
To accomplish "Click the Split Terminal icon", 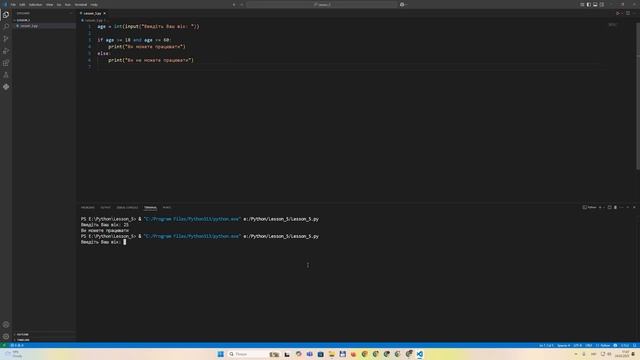I will pyautogui.click(x=609, y=207).
